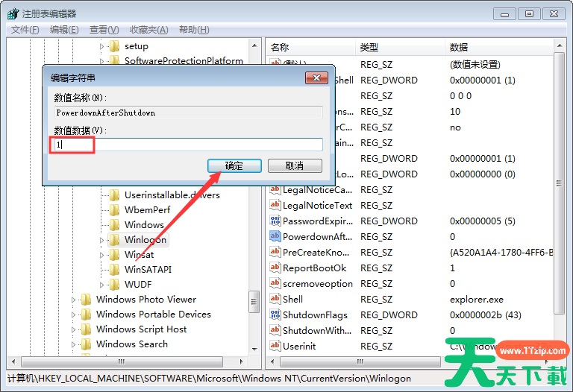
Task: Select the ReportBootOk value name
Action: pos(314,268)
